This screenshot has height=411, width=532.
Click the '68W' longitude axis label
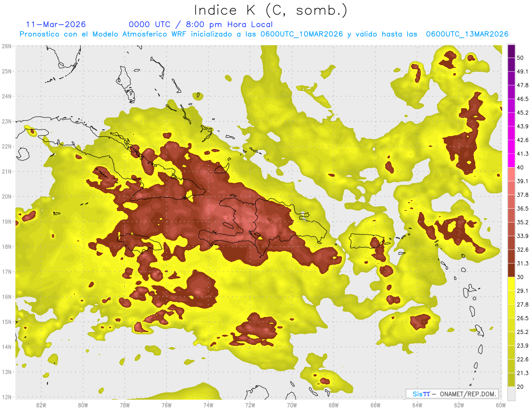(x=334, y=405)
